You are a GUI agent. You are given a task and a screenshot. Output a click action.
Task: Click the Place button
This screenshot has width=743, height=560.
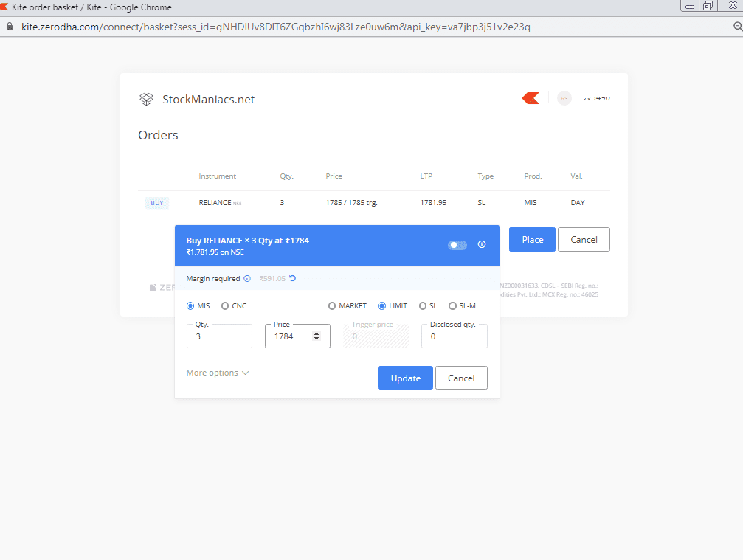click(x=532, y=240)
